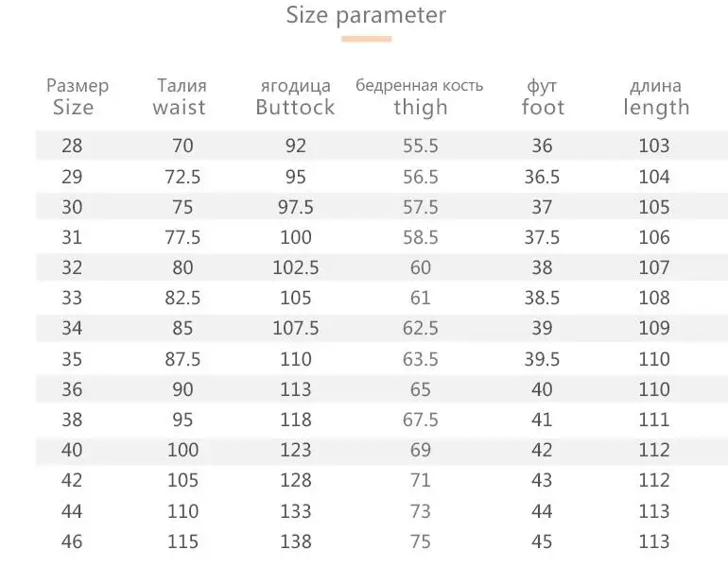Select size 28 row label
This screenshot has width=728, height=566.
tap(72, 146)
